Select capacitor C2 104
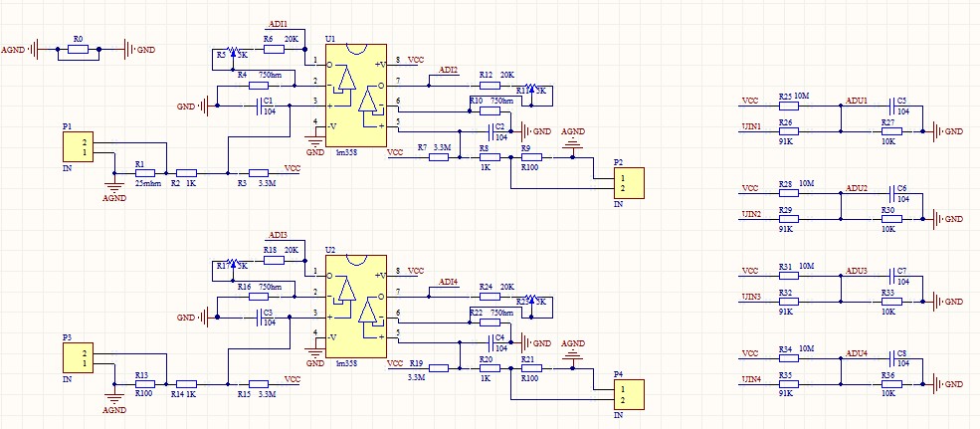 [490, 131]
